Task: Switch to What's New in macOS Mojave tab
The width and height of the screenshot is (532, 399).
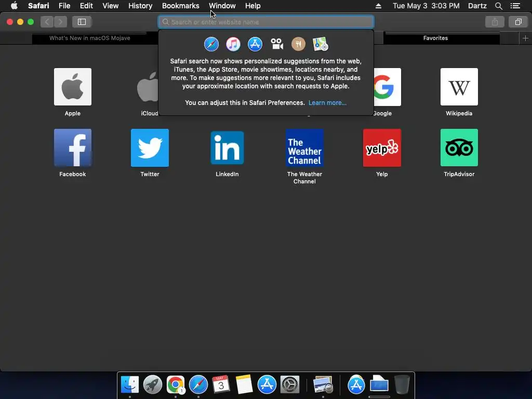Action: point(90,38)
